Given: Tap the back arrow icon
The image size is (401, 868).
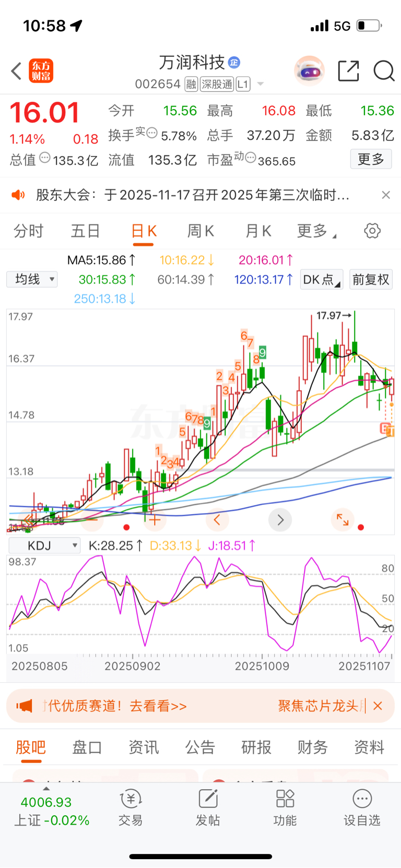Looking at the screenshot, I should [x=16, y=71].
